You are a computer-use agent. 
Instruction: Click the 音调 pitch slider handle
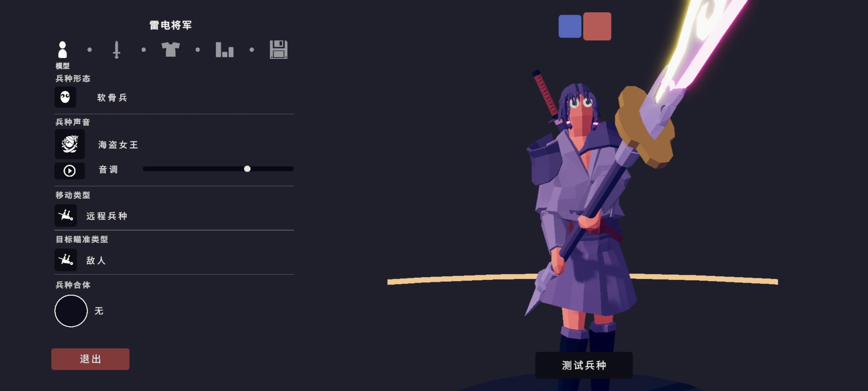tap(247, 169)
